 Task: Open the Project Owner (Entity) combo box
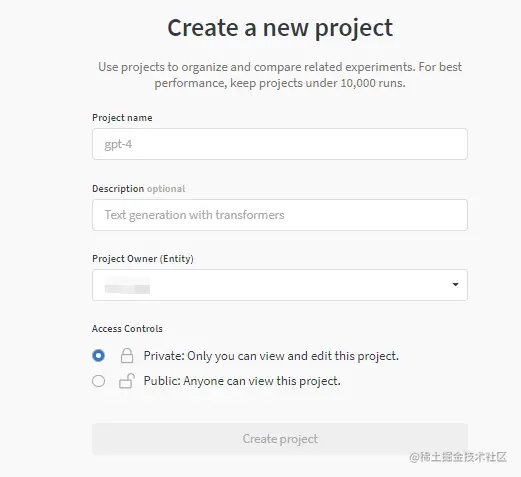280,285
